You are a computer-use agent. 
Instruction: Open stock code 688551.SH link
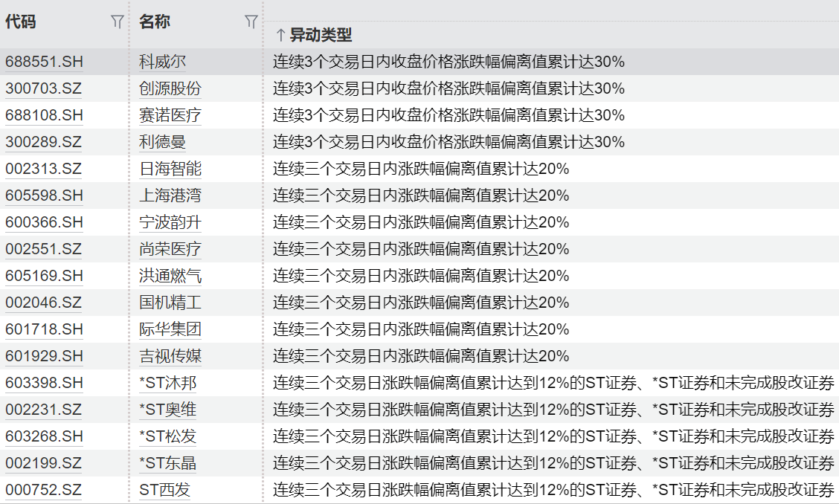(44, 62)
